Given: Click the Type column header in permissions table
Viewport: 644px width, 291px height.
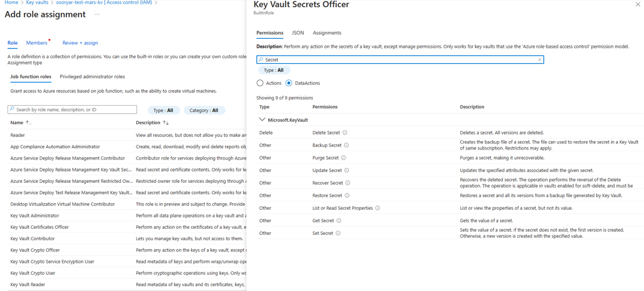Looking at the screenshot, I should point(265,107).
